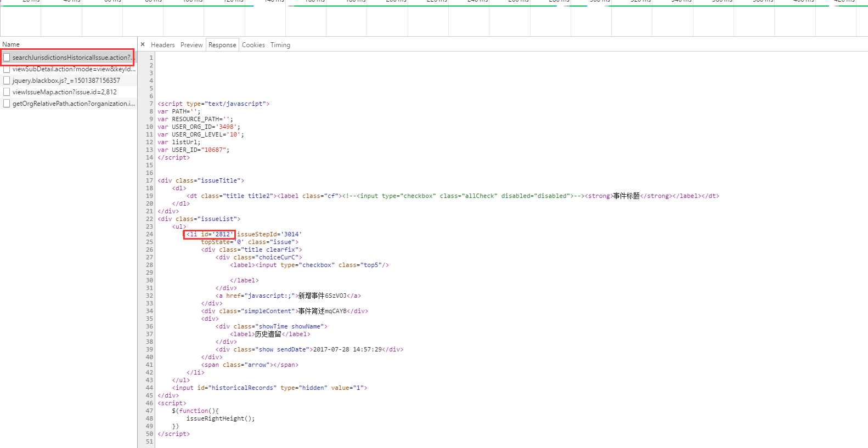Click the div class="choiceCurC" line
This screenshot has width=868, height=448.
point(258,257)
